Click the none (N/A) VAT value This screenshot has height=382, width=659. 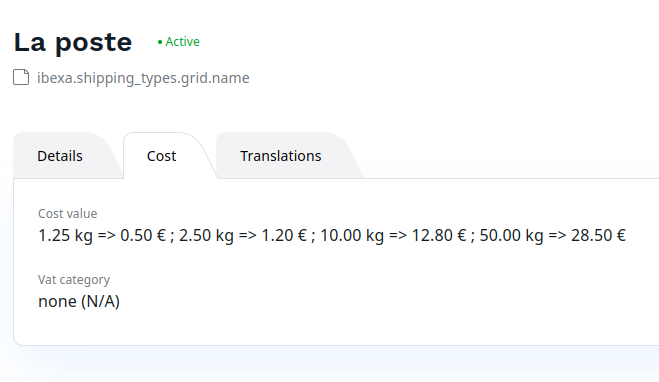(79, 301)
